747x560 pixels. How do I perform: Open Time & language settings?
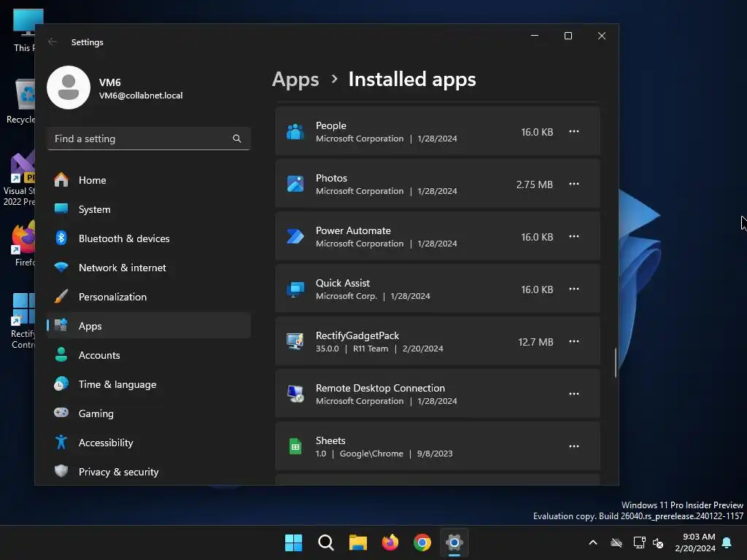point(149,384)
